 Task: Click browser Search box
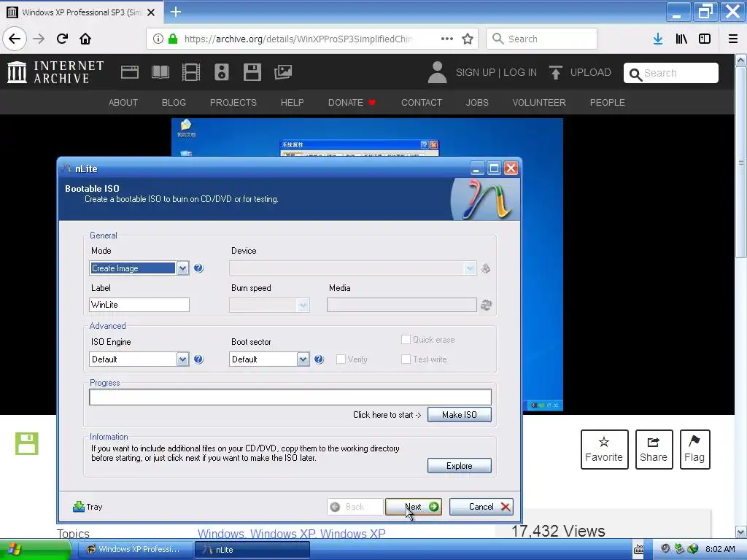coord(541,39)
